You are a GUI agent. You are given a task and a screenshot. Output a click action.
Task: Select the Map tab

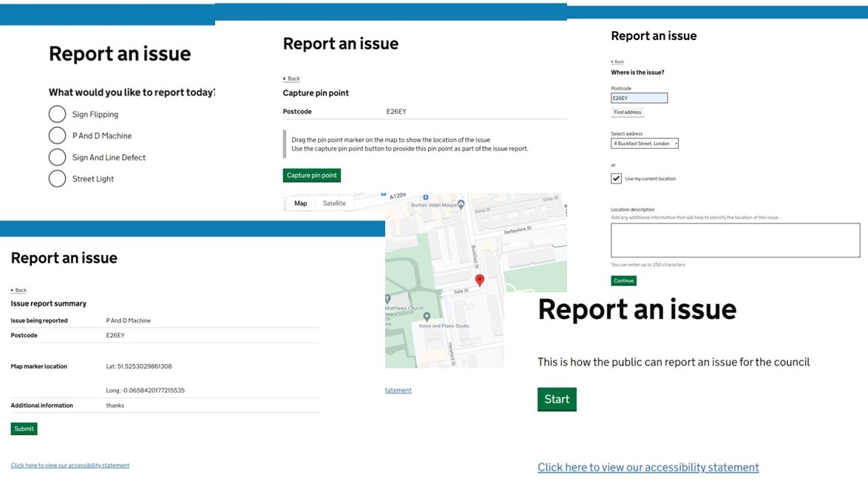coord(299,202)
